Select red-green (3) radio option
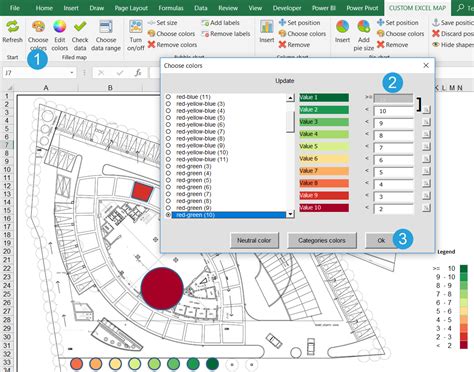 point(168,166)
